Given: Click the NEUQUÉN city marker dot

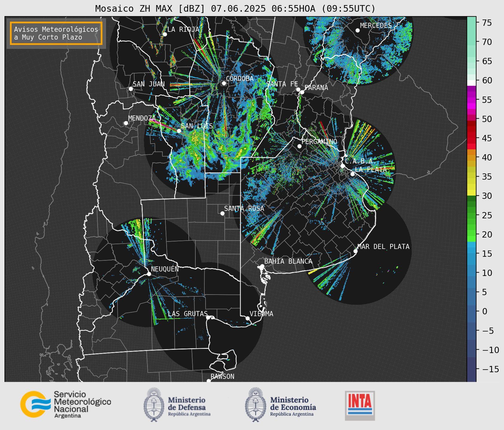Looking at the screenshot, I should (149, 274).
